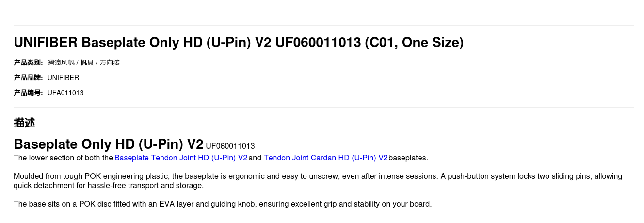Click the 描述 section heading
The width and height of the screenshot is (644, 223).
point(24,123)
